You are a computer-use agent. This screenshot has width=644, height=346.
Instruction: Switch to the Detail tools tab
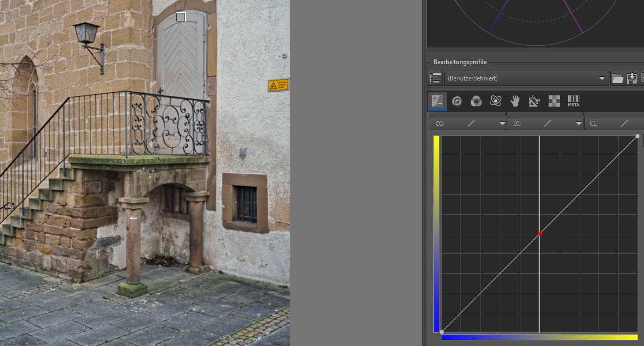point(457,101)
